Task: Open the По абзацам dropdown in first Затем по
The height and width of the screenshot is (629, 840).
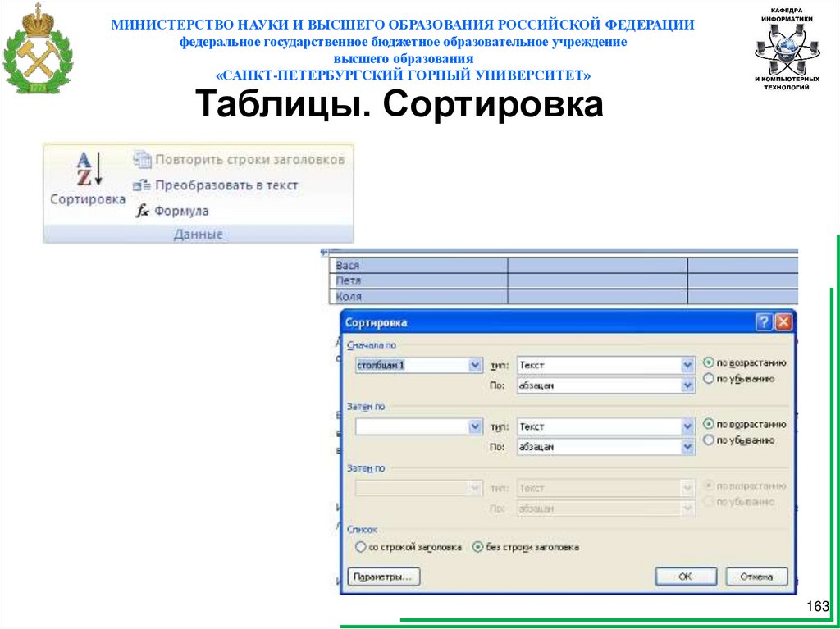Action: click(x=688, y=447)
